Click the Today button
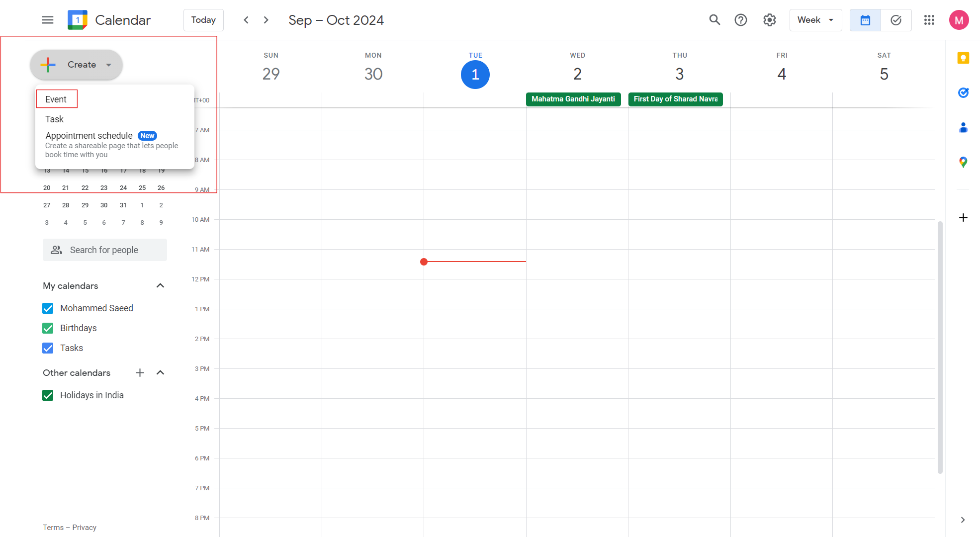The image size is (980, 537). (203, 20)
